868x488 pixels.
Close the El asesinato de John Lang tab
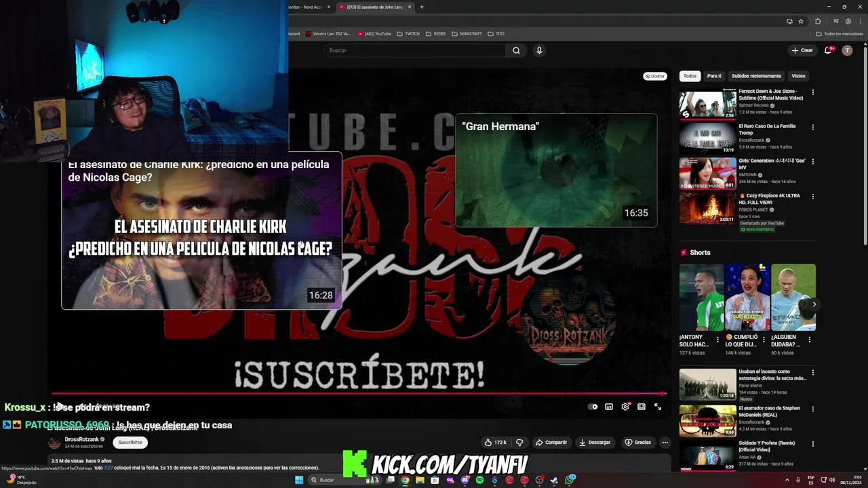point(409,7)
